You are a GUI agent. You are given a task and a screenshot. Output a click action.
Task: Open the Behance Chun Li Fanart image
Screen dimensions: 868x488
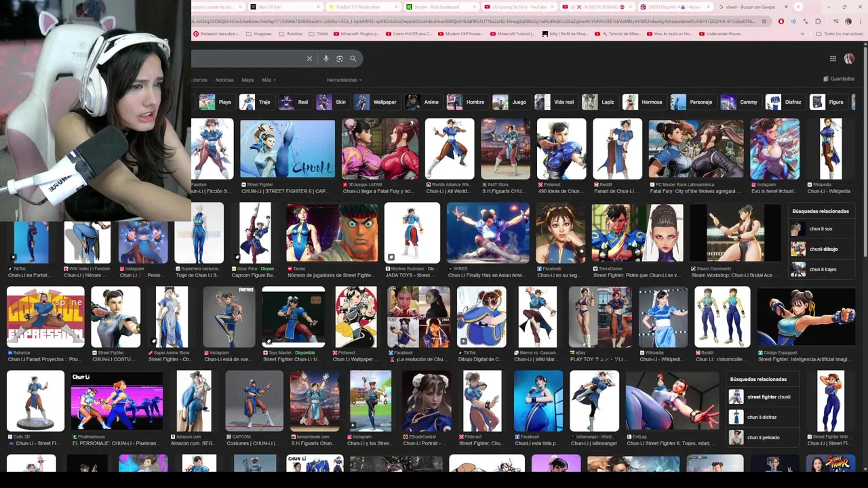point(45,317)
